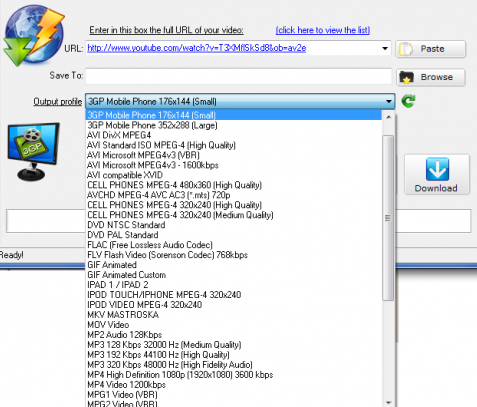
Task: Select MP3 192 Kbps 44100 Hz (High Quality)
Action: click(234, 355)
